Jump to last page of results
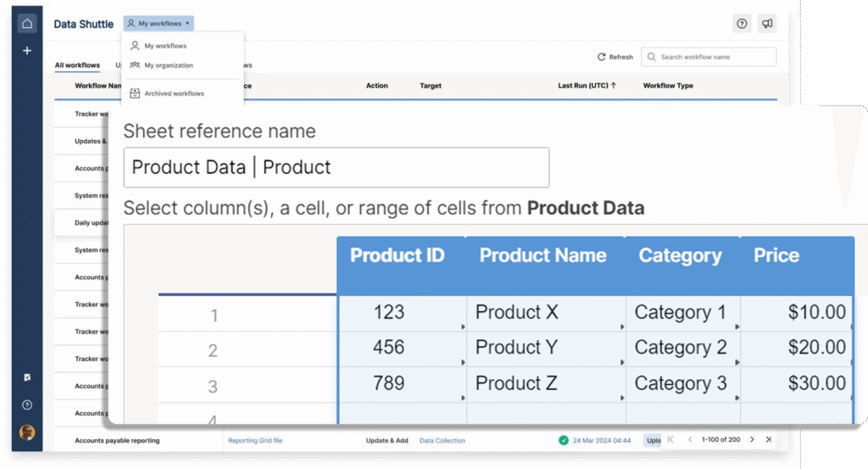The image size is (868, 469). pos(768,439)
